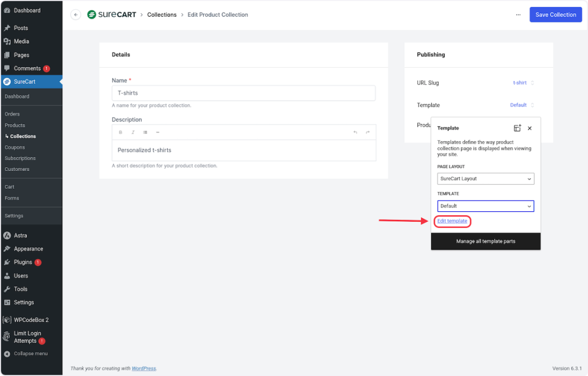Click the Edit template link

[x=452, y=221]
